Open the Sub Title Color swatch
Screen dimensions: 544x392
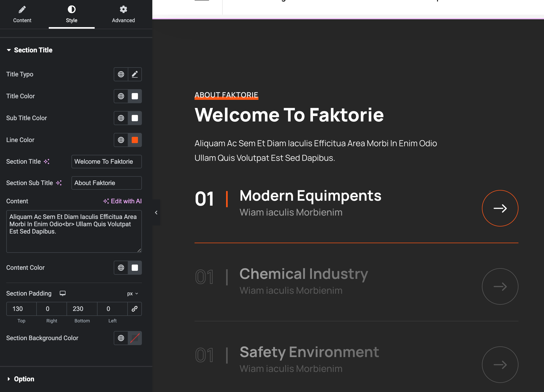[x=135, y=118]
